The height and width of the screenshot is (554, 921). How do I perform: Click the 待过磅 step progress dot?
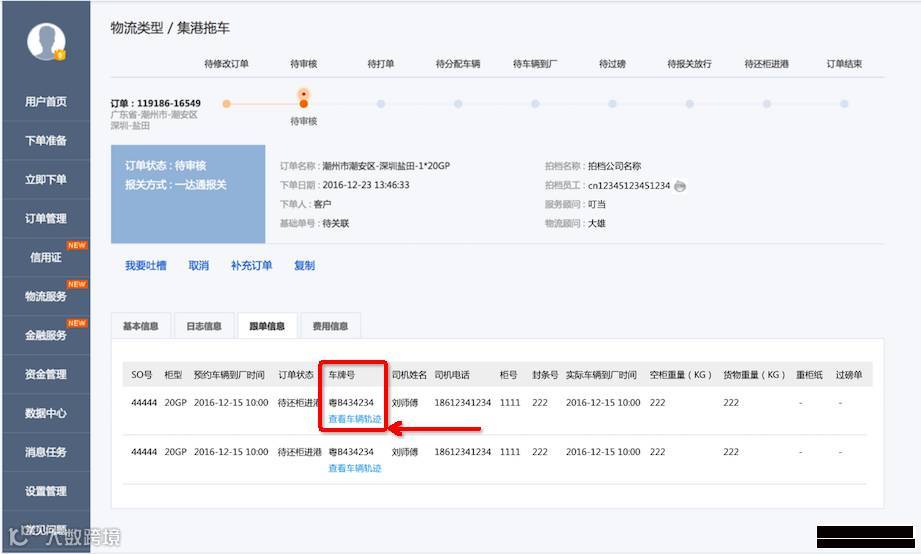[x=612, y=104]
